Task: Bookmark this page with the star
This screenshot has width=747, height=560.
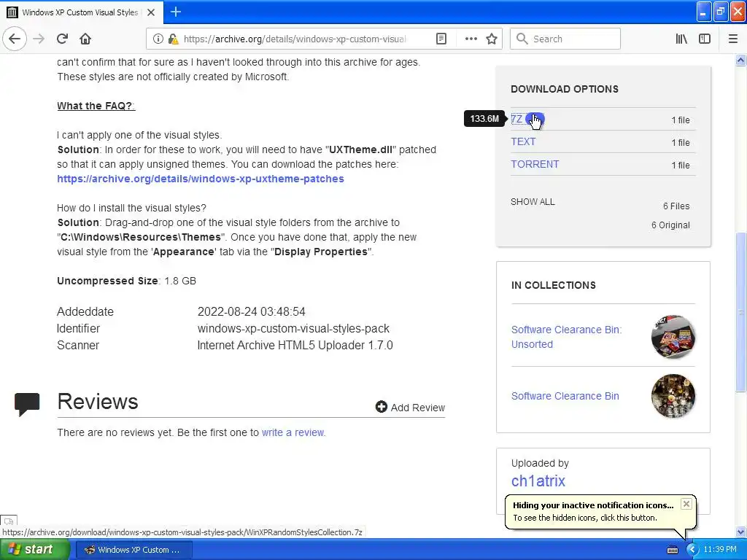Action: coord(492,39)
